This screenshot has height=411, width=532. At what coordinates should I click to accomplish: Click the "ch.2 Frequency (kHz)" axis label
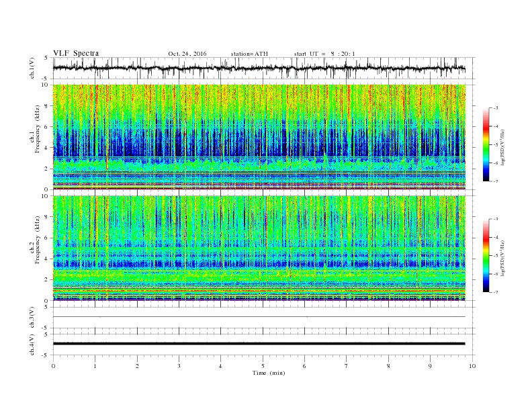(36, 240)
